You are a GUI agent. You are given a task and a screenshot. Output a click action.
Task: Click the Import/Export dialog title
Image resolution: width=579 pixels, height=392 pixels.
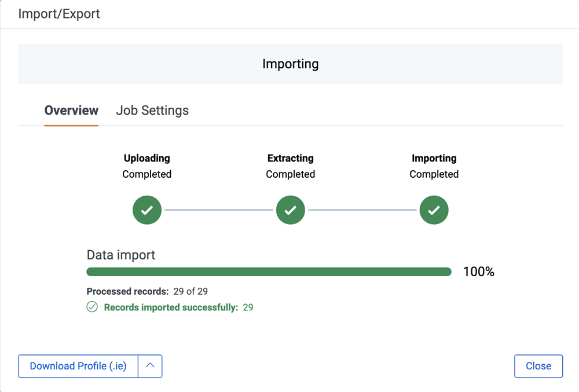click(58, 13)
